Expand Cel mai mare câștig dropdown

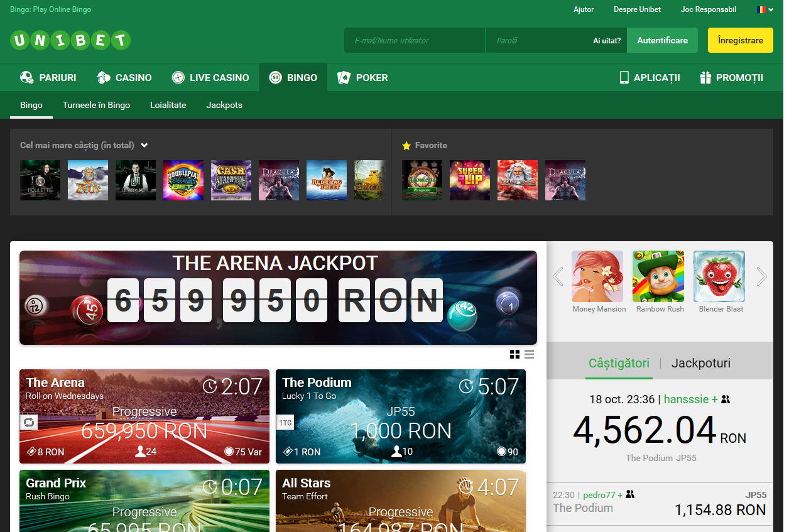84,145
